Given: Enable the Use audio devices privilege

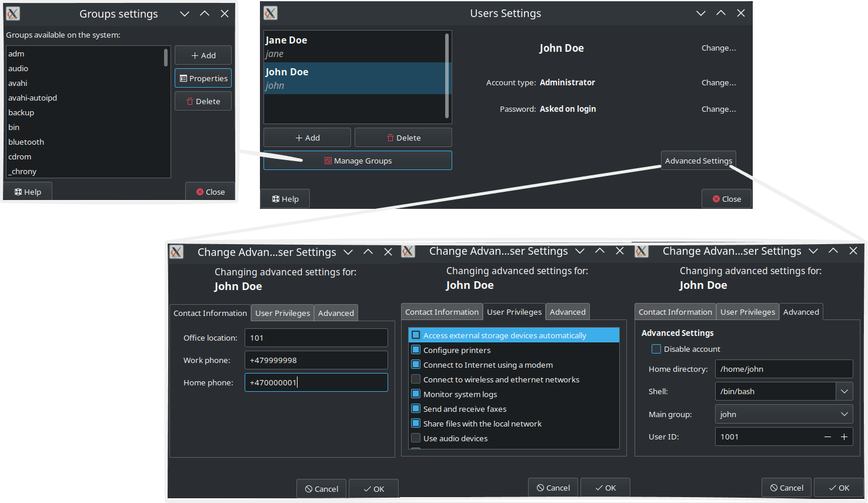Looking at the screenshot, I should click(416, 438).
